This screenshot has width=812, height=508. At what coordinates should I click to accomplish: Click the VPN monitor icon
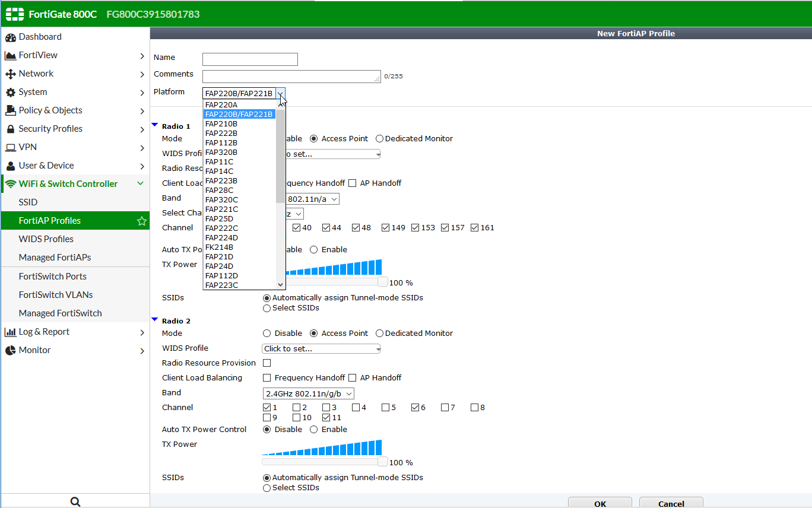[10, 148]
